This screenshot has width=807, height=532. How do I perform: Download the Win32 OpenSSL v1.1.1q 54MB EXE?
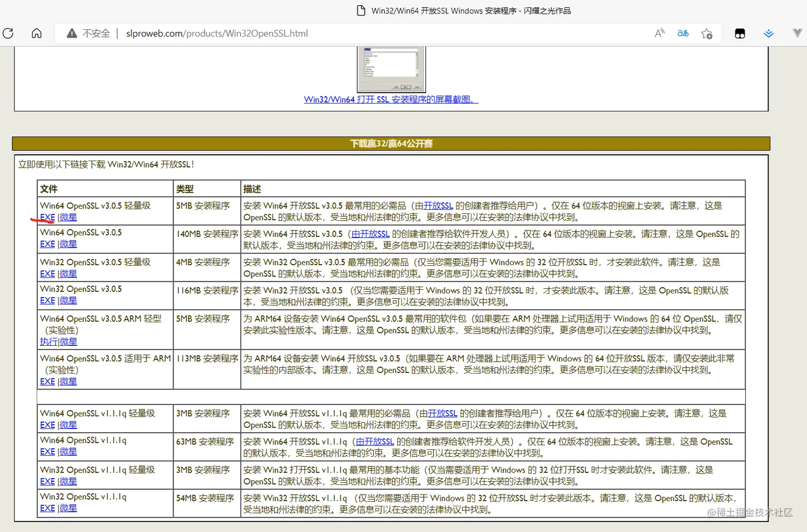click(x=48, y=508)
